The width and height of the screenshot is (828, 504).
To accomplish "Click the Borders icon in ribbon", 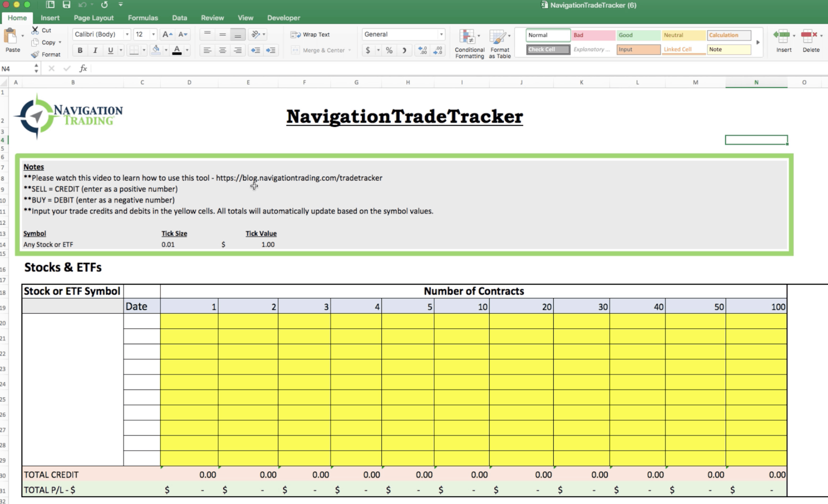I will click(132, 50).
